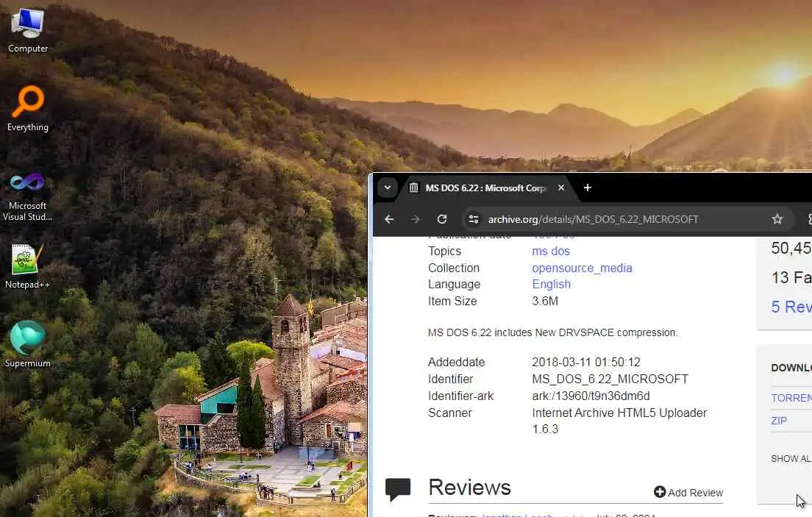This screenshot has width=812, height=517.
Task: Open the Supermium browser desktop icon
Action: pos(27,344)
